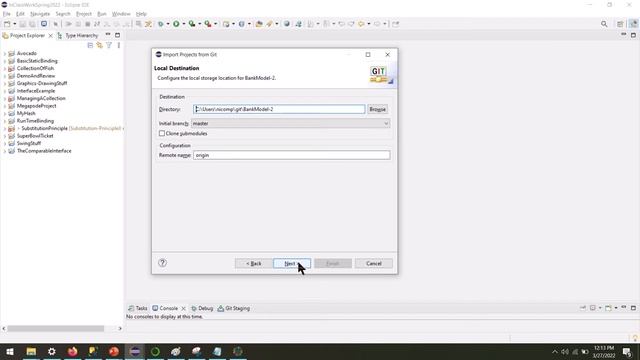This screenshot has height=360, width=640.
Task: Switch to the Tasks tab
Action: [138, 308]
